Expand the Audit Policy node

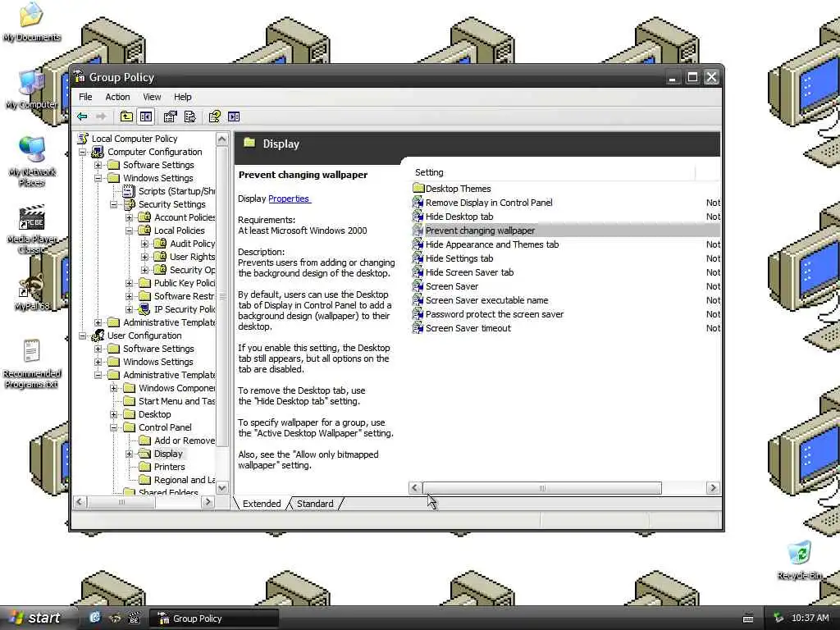(144, 244)
